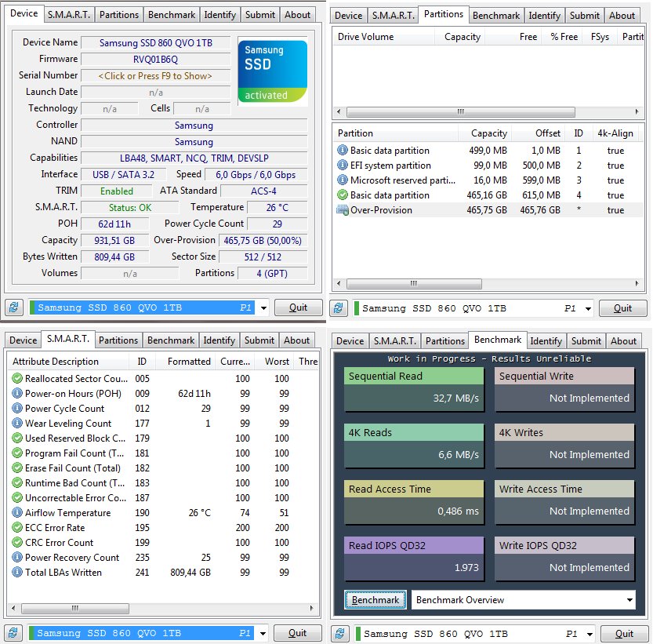The width and height of the screenshot is (653, 644).
Task: Sort by the % Free column header
Action: click(563, 37)
